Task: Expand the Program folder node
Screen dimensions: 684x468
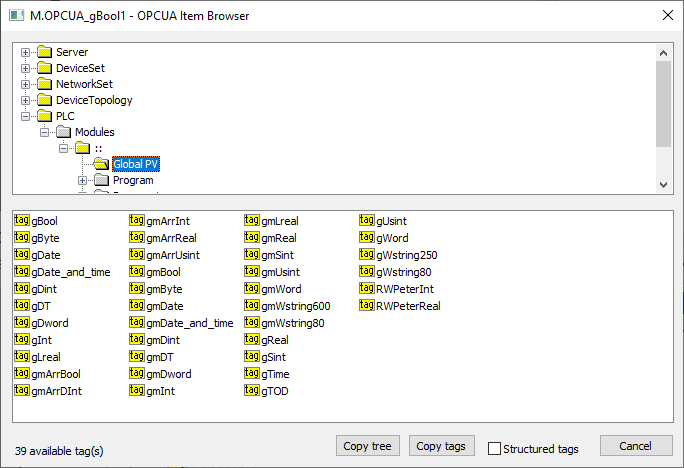Action: click(x=82, y=180)
